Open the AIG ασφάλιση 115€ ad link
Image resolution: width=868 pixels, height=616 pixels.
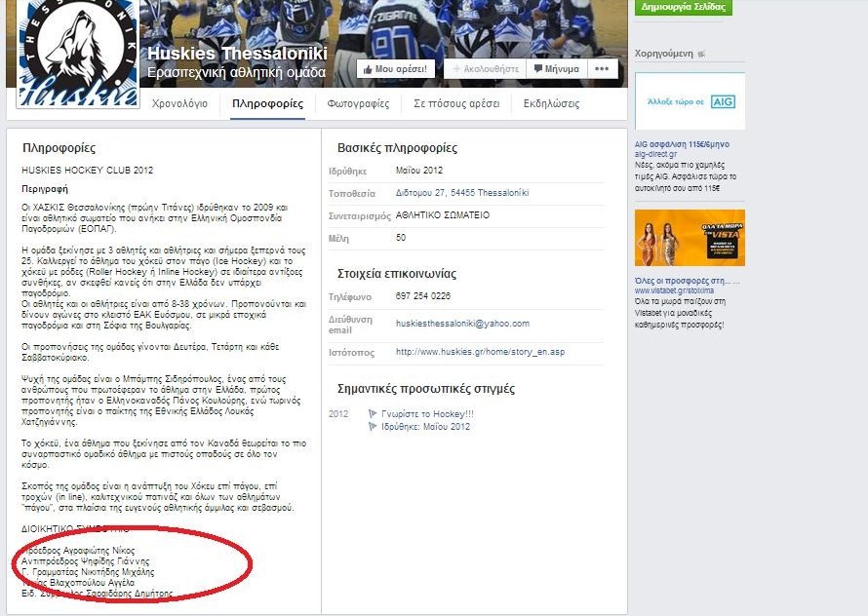(682, 144)
